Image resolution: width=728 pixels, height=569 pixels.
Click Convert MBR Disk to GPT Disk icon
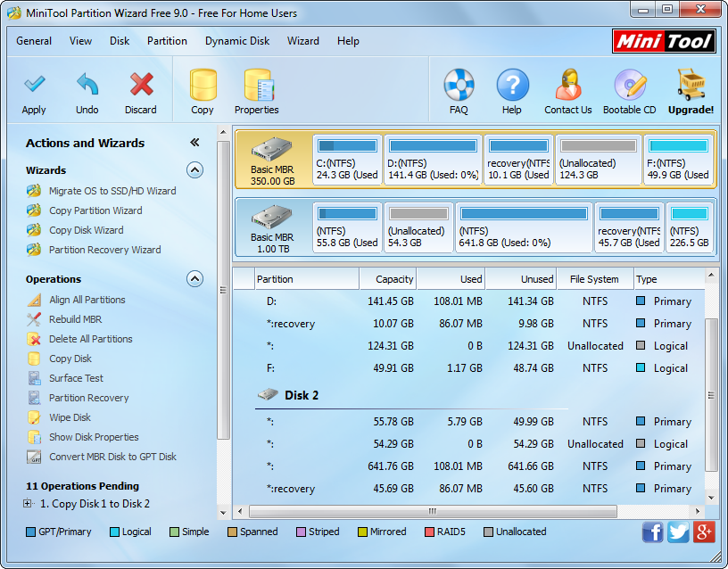pos(34,457)
